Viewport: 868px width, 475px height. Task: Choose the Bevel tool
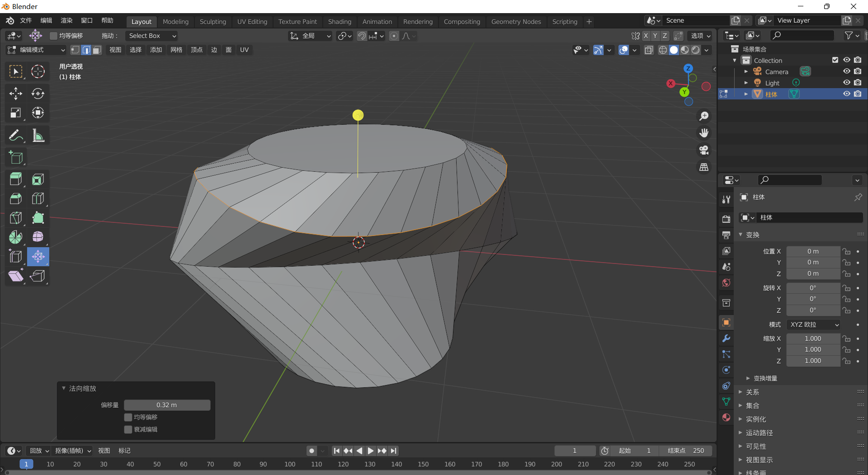point(16,199)
